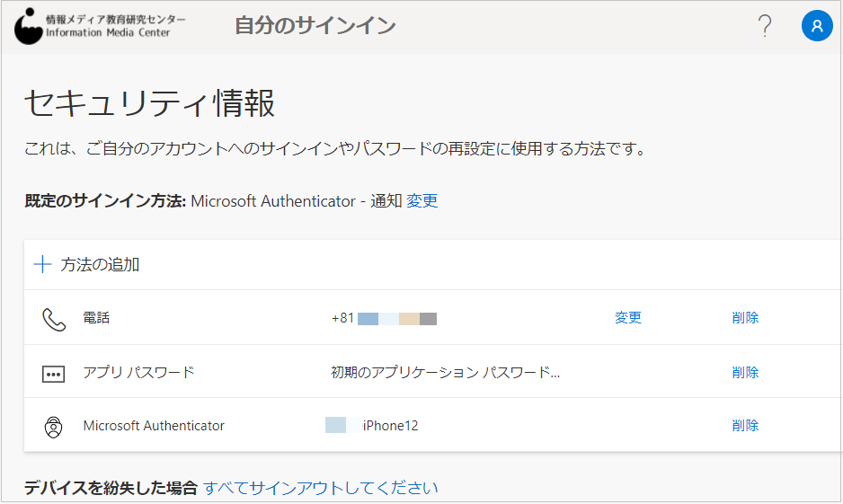Screen dimensions: 843x504
Task: Click the app password icon in アプリ パスワード row
Action: pyautogui.click(x=53, y=374)
